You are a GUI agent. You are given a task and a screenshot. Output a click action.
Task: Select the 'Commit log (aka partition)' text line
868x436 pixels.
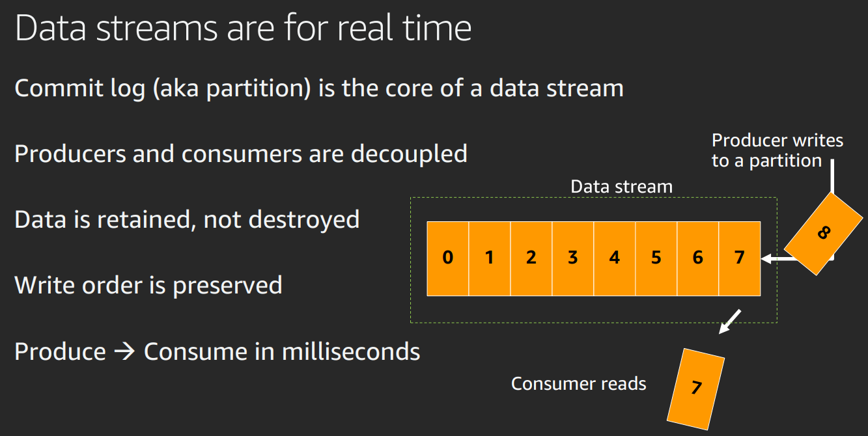click(318, 88)
